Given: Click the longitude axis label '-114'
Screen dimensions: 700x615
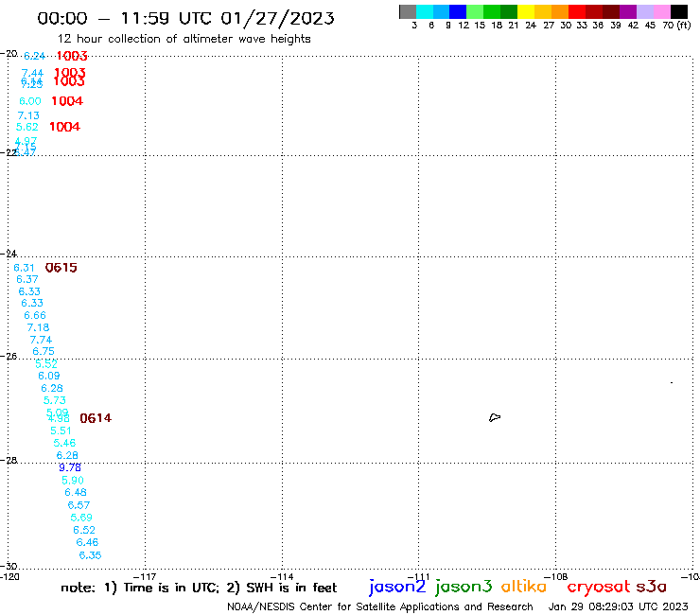Looking at the screenshot, I should point(282,576).
